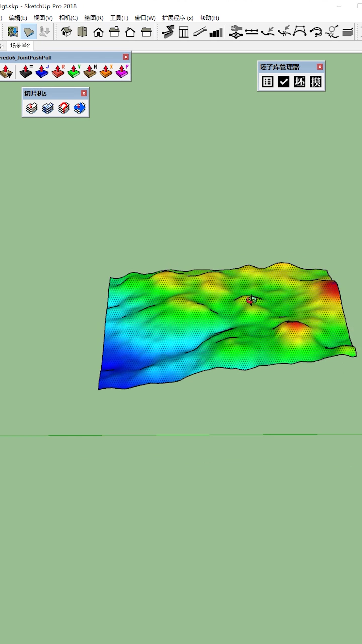Open the 工具(T) menu
This screenshot has height=644, width=362.
click(119, 18)
